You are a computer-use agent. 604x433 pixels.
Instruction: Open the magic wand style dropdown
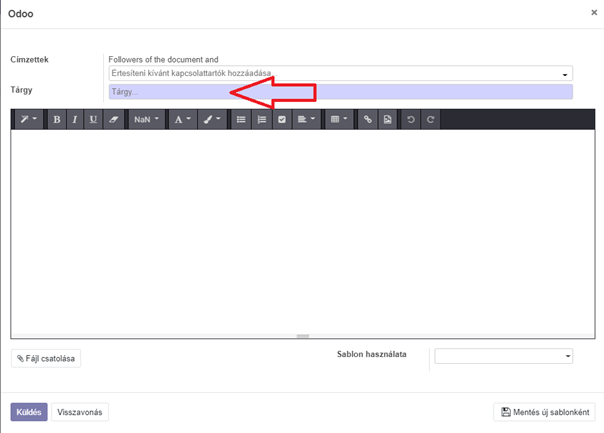pyautogui.click(x=29, y=119)
